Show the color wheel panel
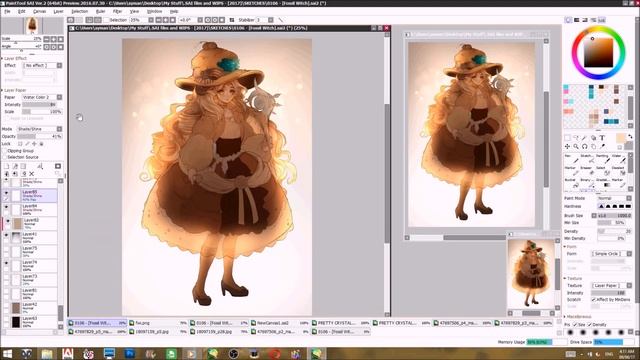The height and width of the screenshot is (360, 640). (568, 20)
